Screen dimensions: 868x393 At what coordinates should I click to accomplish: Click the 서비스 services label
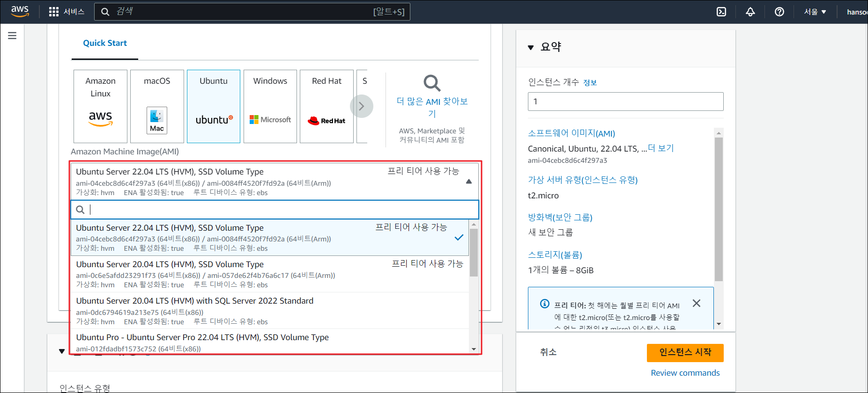(x=74, y=12)
